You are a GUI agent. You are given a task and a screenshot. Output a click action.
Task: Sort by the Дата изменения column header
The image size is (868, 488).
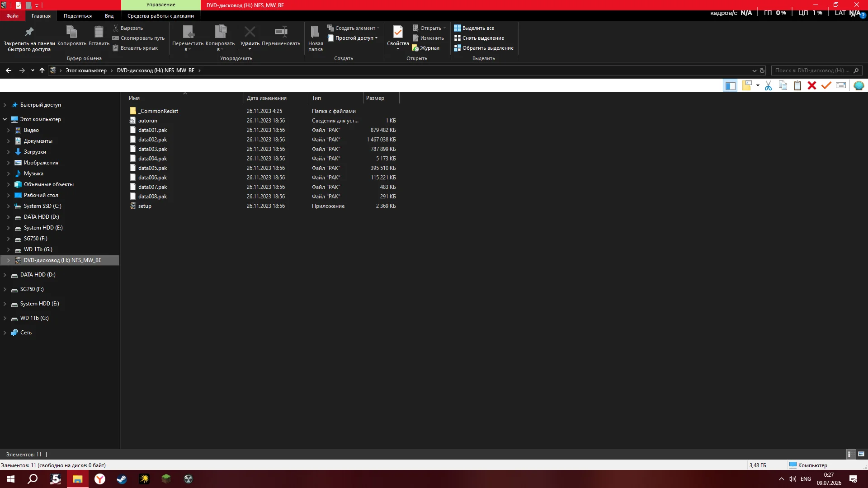(276, 98)
